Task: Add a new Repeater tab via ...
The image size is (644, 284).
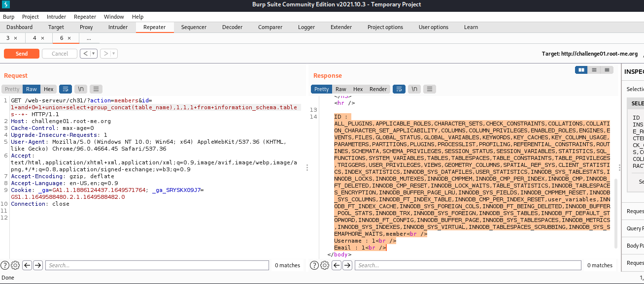Action: click(89, 38)
